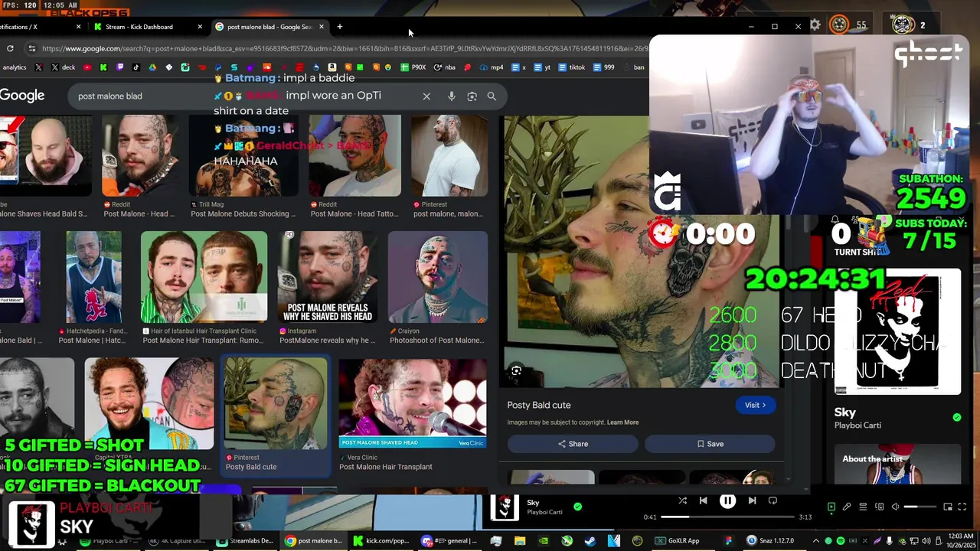The height and width of the screenshot is (551, 980).
Task: Adjust the Spotify volume slider
Action: pos(920,507)
